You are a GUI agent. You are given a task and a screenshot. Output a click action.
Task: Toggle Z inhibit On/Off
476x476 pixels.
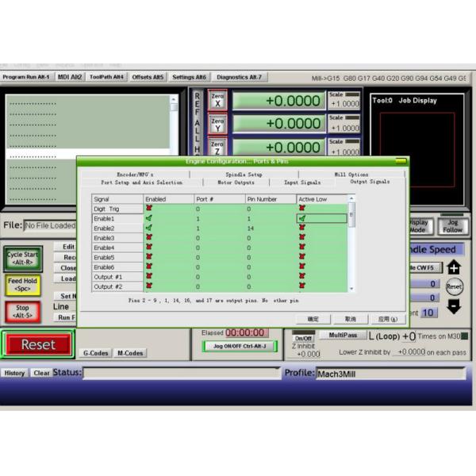304,338
